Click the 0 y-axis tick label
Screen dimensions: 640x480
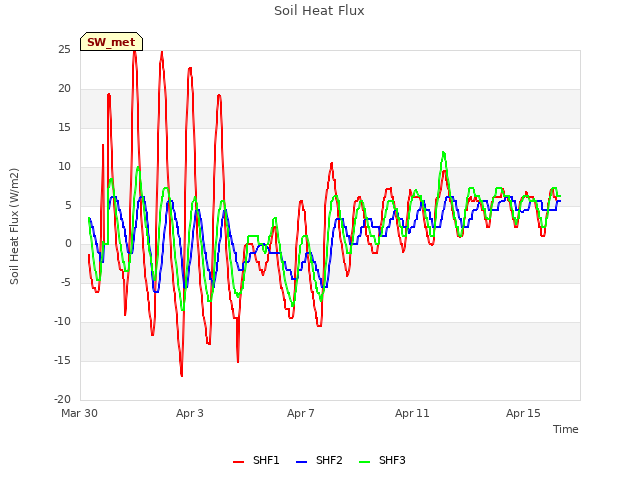(68, 244)
